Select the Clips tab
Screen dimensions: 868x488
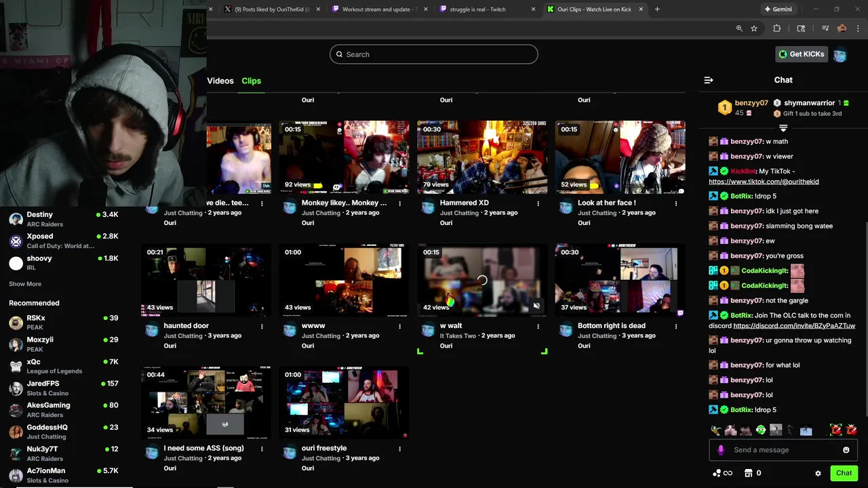252,81
